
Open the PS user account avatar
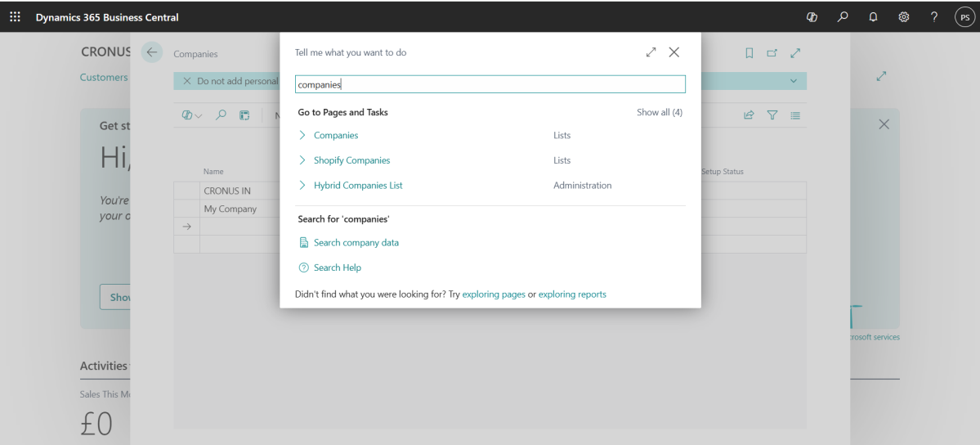[964, 17]
